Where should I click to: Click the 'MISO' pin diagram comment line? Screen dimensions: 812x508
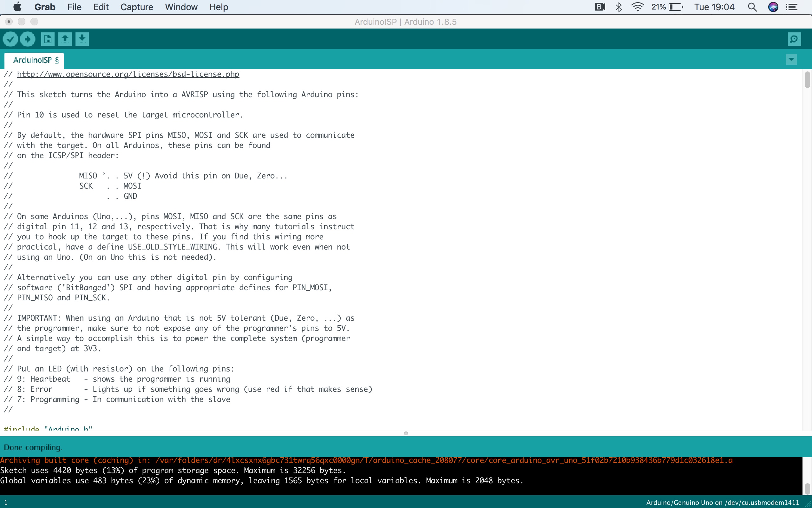click(x=146, y=176)
